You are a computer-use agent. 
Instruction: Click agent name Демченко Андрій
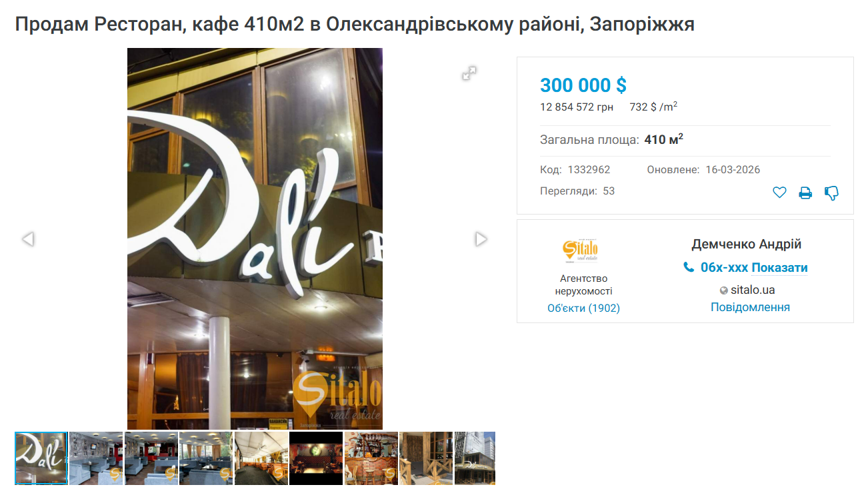(x=746, y=244)
